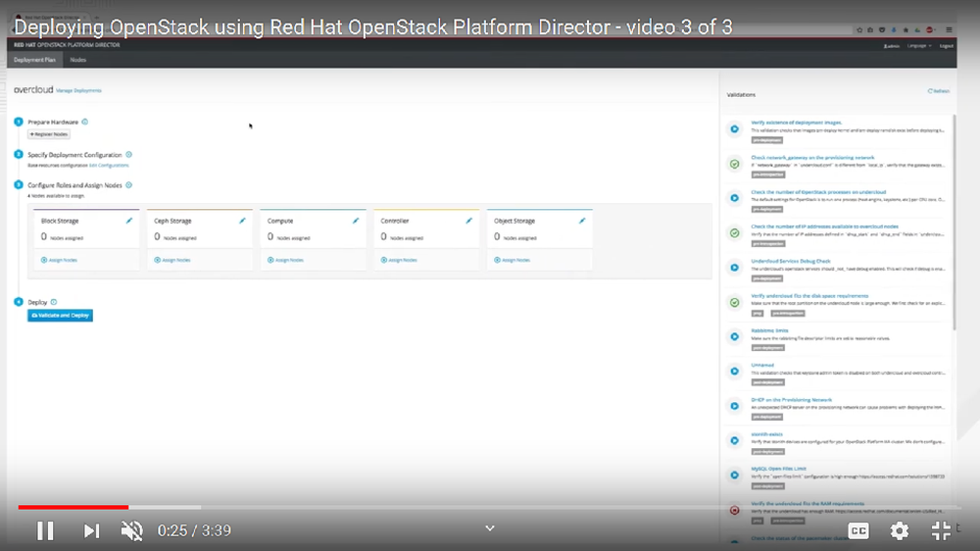Open the Manage Deployments link

click(x=78, y=90)
